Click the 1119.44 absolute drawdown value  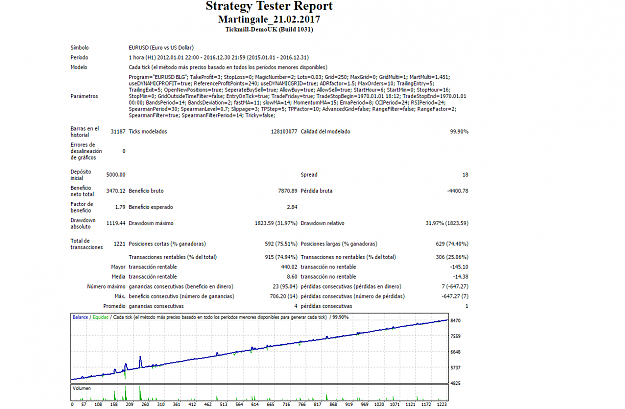pos(116,223)
